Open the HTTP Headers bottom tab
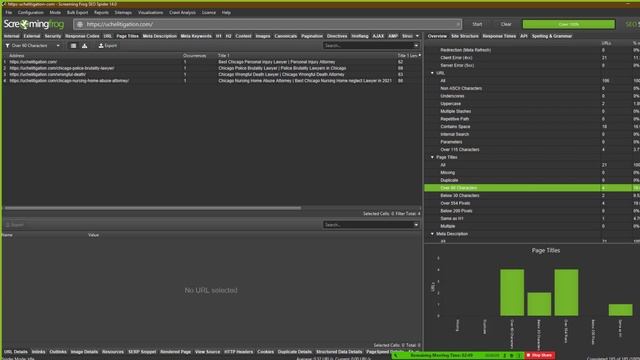The width and height of the screenshot is (640, 360). coord(238,352)
